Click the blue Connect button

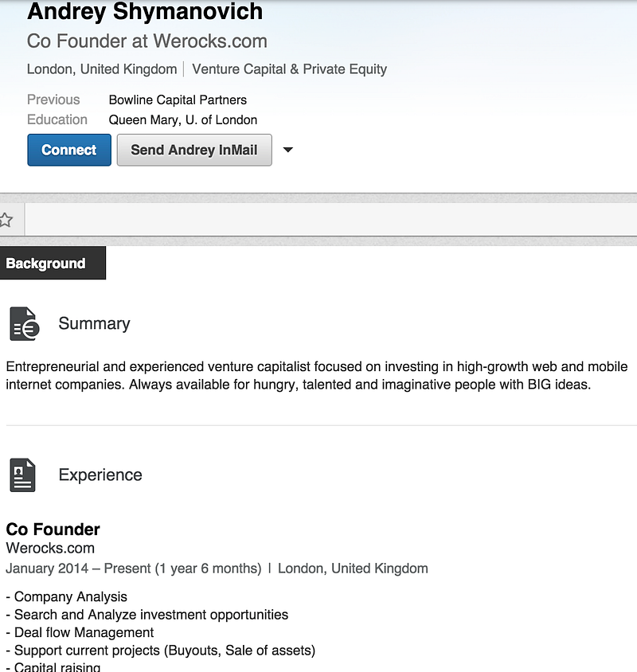pyautogui.click(x=69, y=150)
